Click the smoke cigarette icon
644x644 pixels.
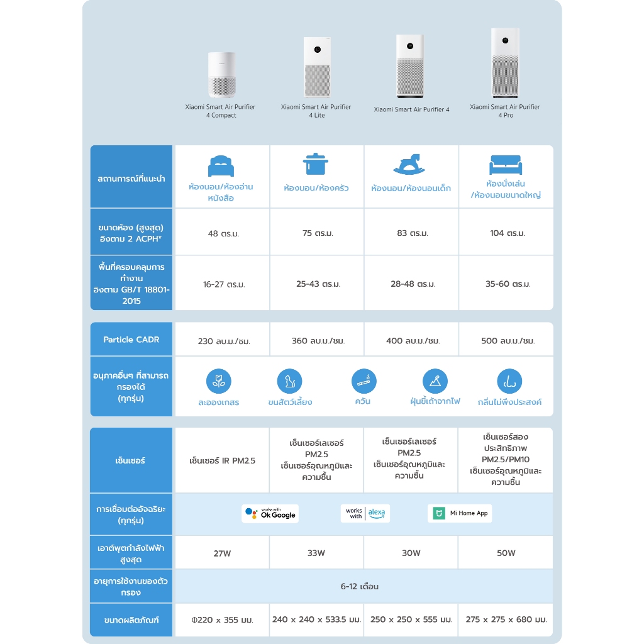pos(364,380)
